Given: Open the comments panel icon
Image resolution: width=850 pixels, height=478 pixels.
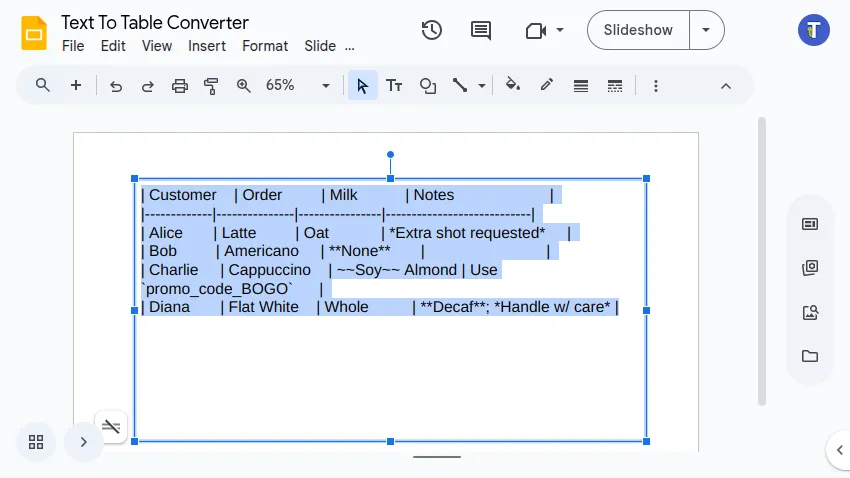Looking at the screenshot, I should pos(481,30).
